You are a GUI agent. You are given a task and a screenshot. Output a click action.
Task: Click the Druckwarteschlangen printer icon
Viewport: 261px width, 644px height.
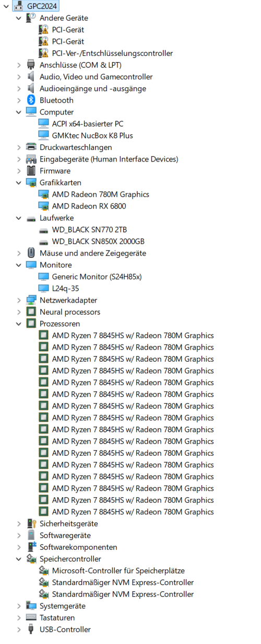point(31,147)
